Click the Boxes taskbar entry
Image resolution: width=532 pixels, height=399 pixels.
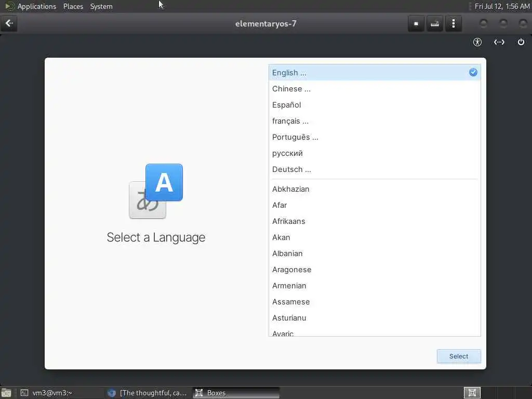236,393
